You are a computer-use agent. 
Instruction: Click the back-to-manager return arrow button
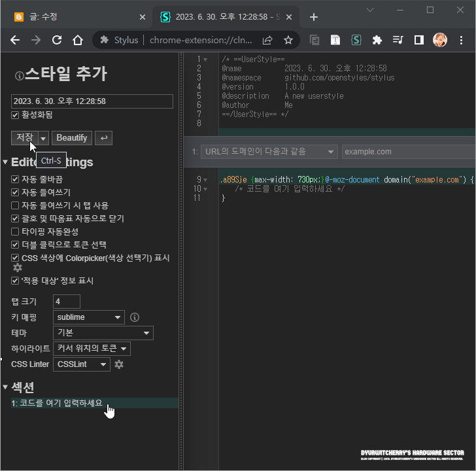point(104,138)
